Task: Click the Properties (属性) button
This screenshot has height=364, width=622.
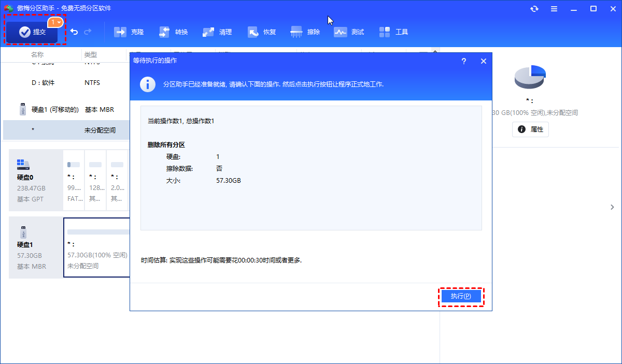Action: pyautogui.click(x=530, y=129)
